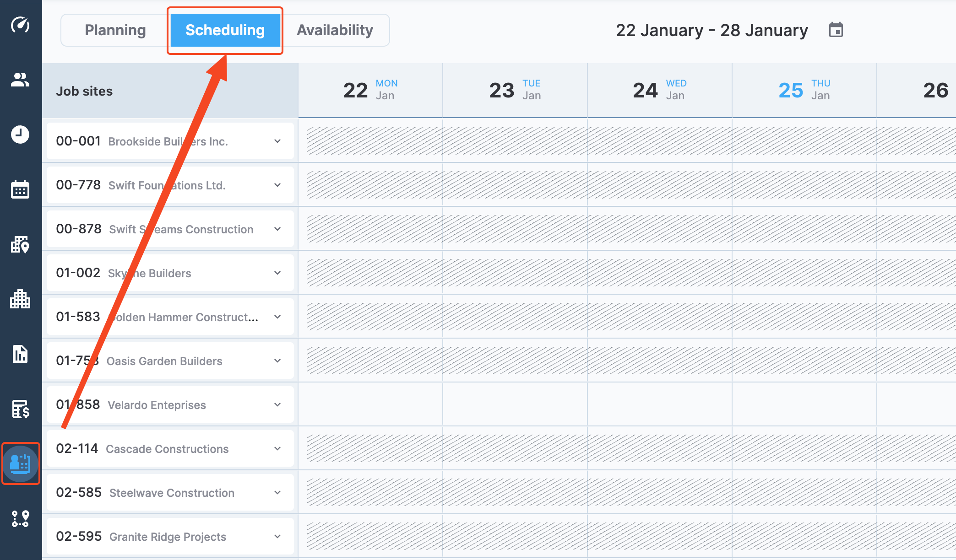956x560 pixels.
Task: Open the building location pin icon
Action: click(20, 245)
